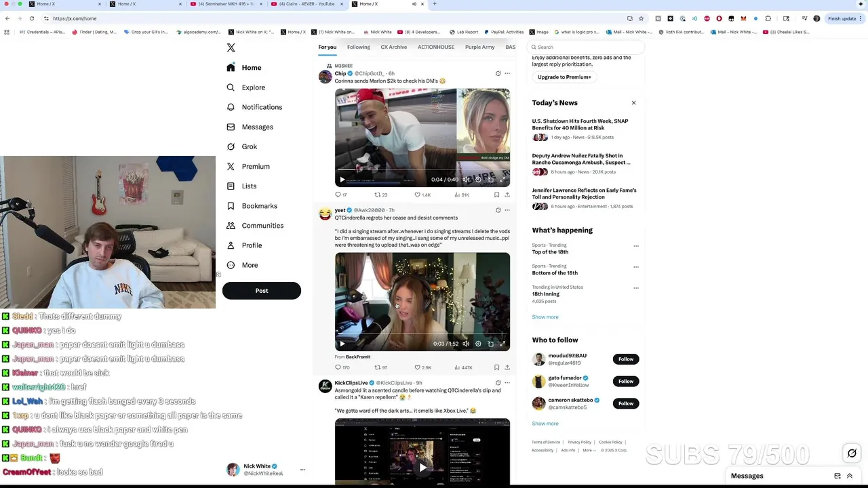Switch to the Following tab
The height and width of the screenshot is (488, 868).
click(359, 47)
